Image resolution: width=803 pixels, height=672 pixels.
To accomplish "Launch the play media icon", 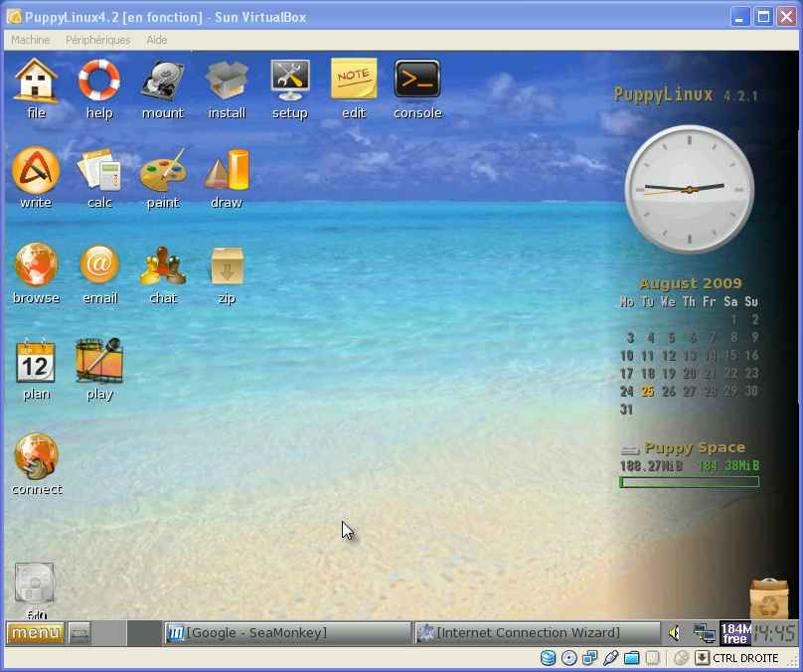I will [x=99, y=361].
